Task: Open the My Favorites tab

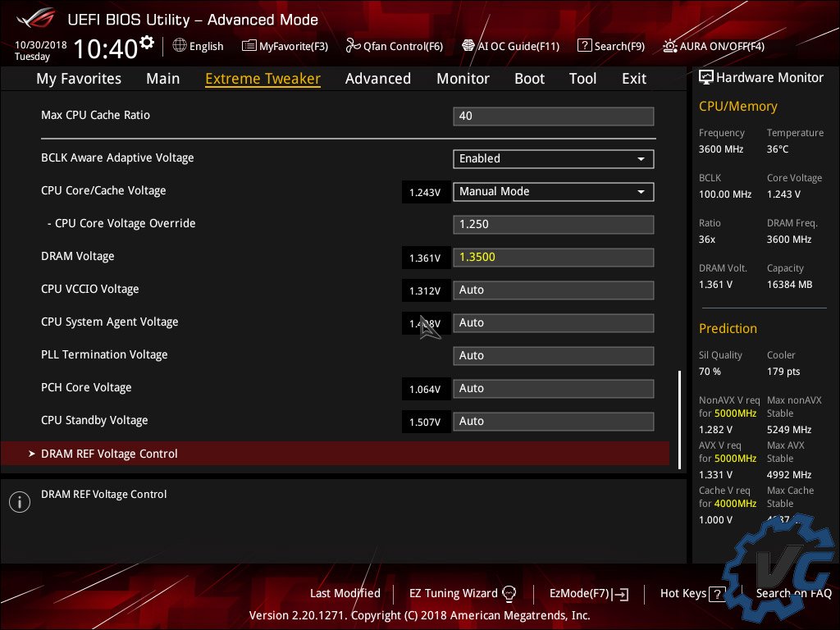Action: 79,79
